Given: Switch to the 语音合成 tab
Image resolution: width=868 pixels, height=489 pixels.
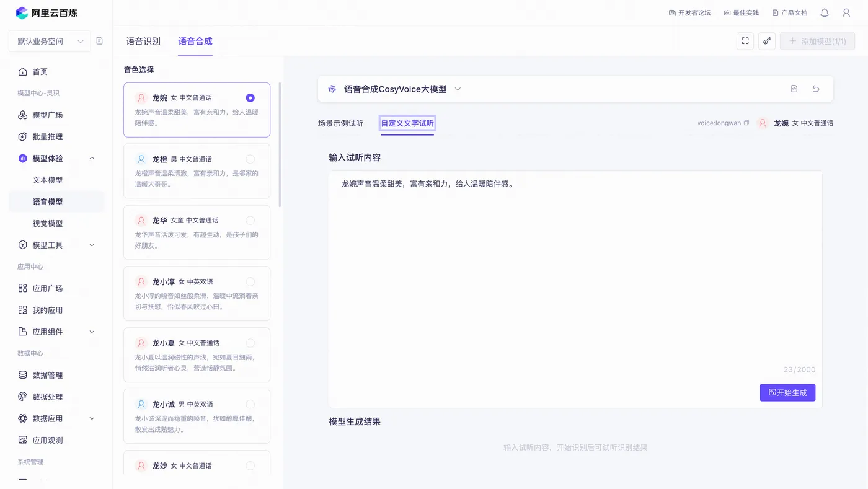Looking at the screenshot, I should tap(195, 42).
